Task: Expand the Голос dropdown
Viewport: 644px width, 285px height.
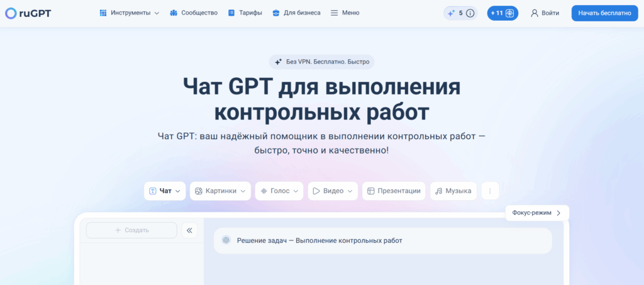Action: pos(279,191)
